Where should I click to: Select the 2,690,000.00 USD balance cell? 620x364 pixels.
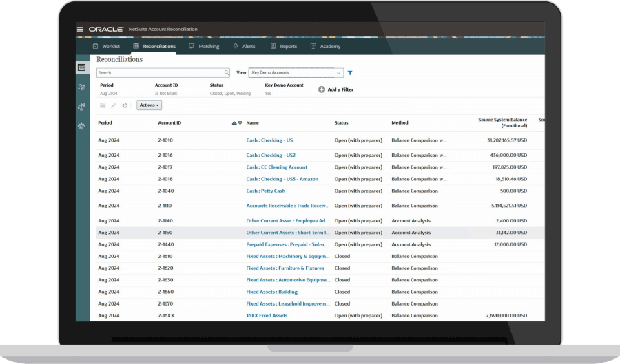[506, 315]
